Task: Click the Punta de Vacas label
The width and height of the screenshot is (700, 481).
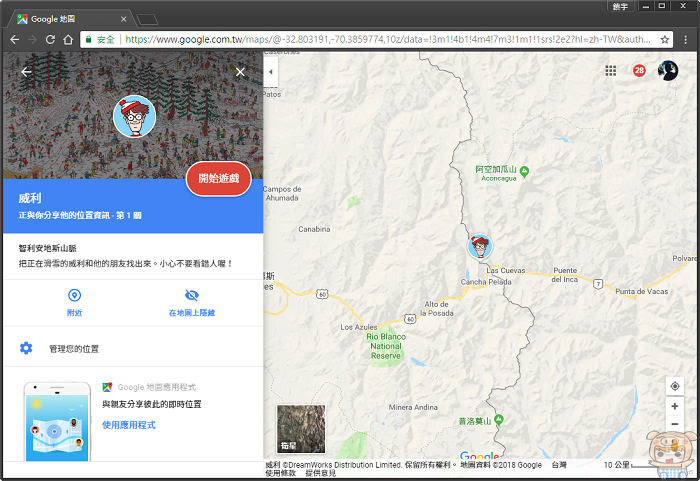Action: 642,291
